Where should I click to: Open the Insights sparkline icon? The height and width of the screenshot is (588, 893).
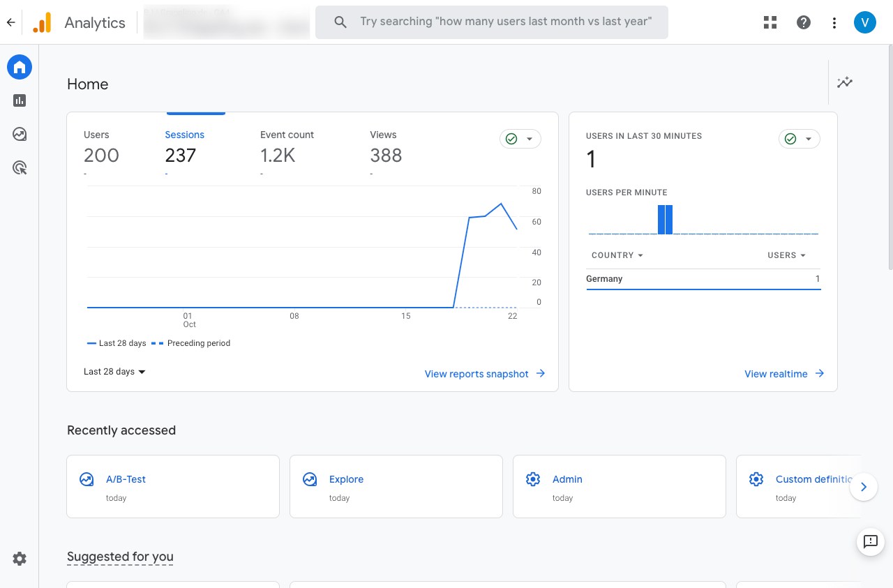[845, 82]
